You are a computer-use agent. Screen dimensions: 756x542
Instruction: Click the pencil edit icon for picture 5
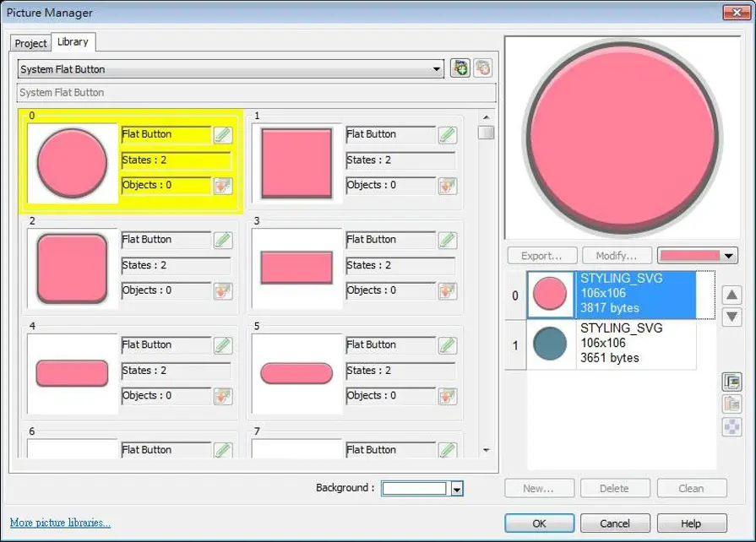(x=448, y=345)
